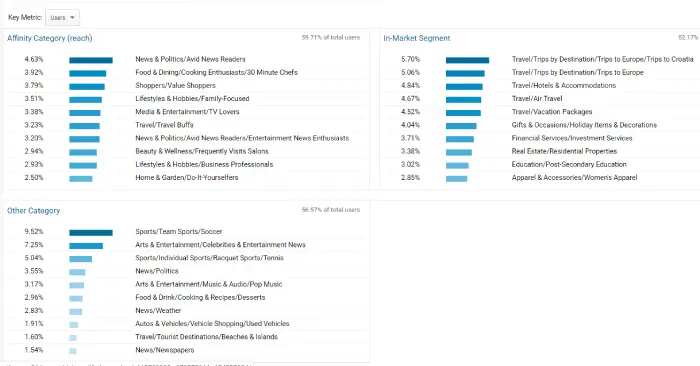
Task: Click the Racquet Sports/Tennis bar
Action: [80, 259]
